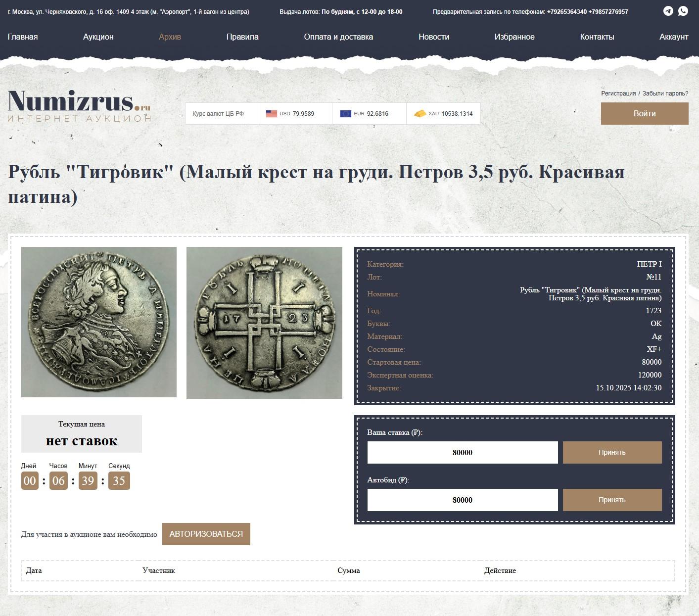
Task: Click the АВТОРИЗОВАТЬСЯ button
Action: (206, 534)
